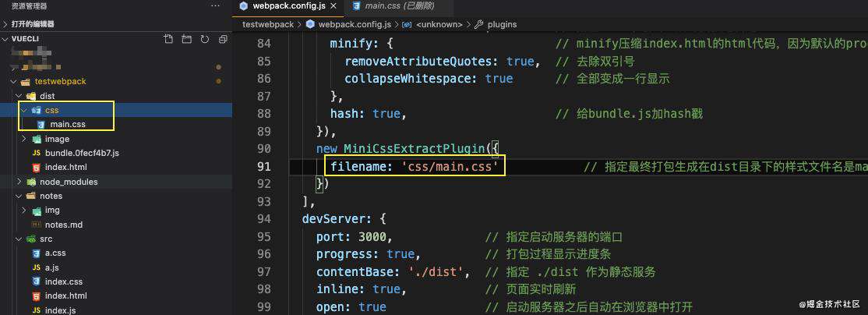
Task: Open index.css in the src folder
Action: (x=64, y=281)
